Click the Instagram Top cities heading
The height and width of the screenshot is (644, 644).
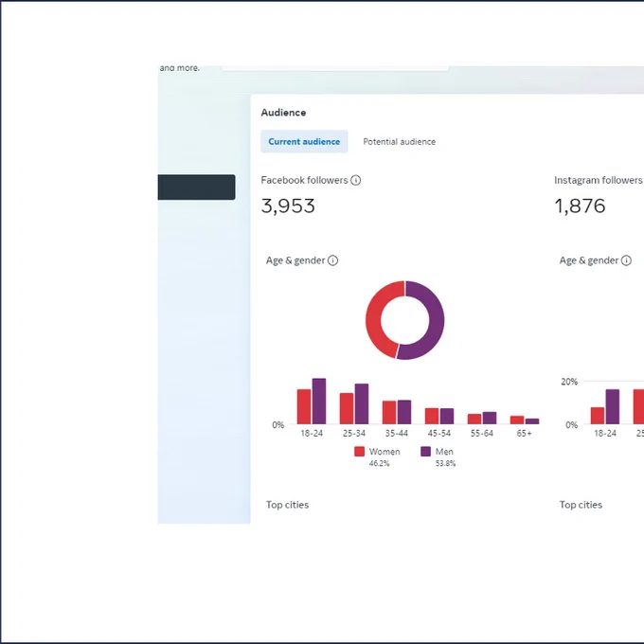[x=581, y=505]
